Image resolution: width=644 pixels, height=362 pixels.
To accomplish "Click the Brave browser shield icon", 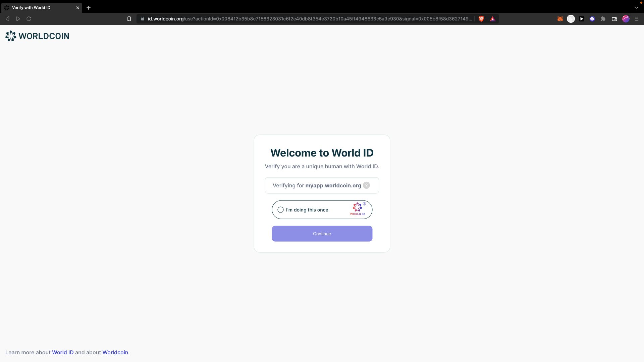I will 482,18.
